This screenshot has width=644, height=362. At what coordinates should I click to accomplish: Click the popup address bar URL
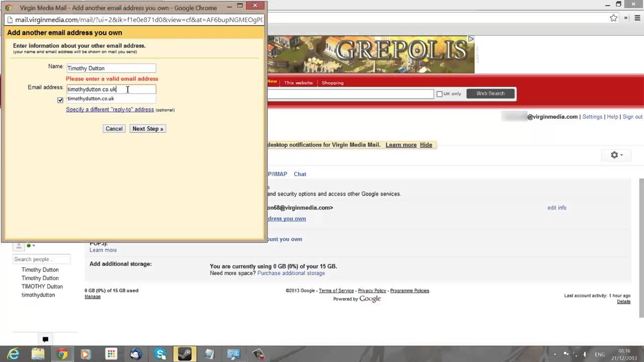139,20
